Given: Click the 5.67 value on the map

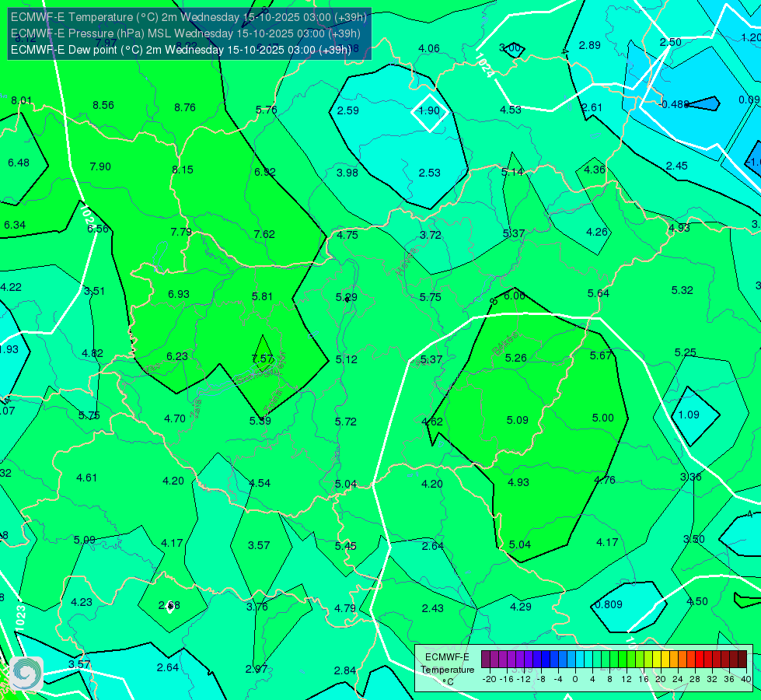Looking at the screenshot, I should pyautogui.click(x=601, y=355).
